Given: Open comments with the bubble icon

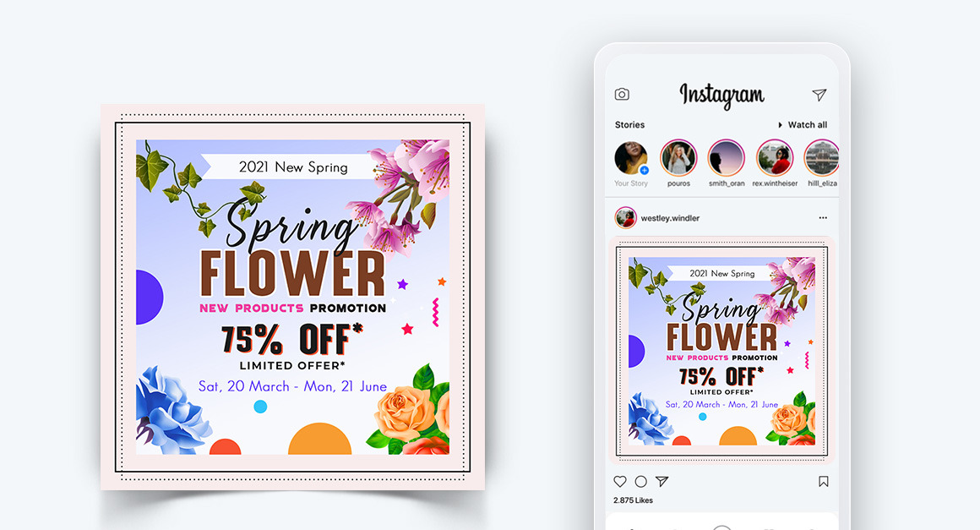Looking at the screenshot, I should pos(640,481).
